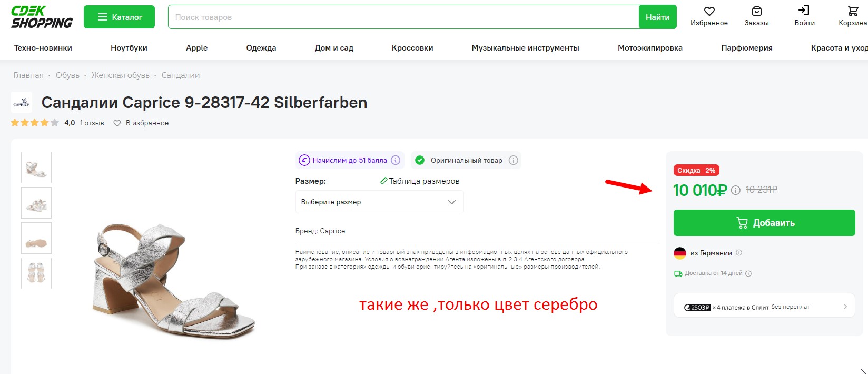Select the Ноутбуки category menu
This screenshot has width=868, height=374.
tap(129, 48)
